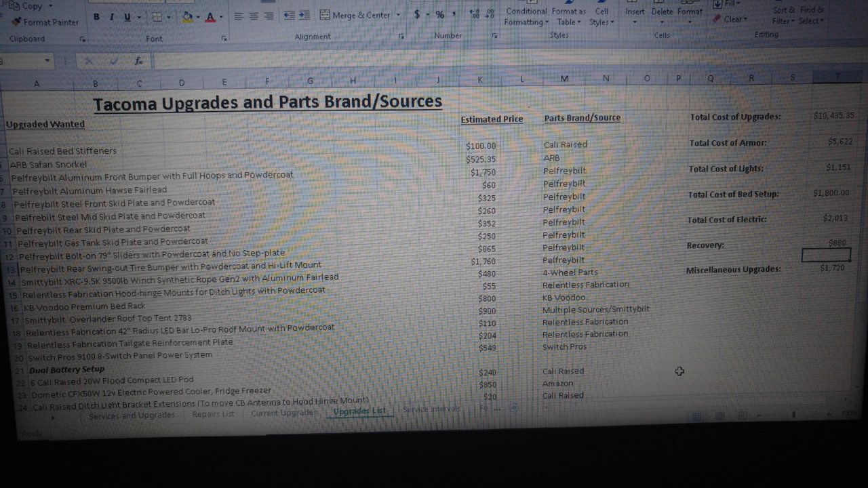Screen dimensions: 868x488
Task: Apply Percent Style
Action: pyautogui.click(x=439, y=14)
